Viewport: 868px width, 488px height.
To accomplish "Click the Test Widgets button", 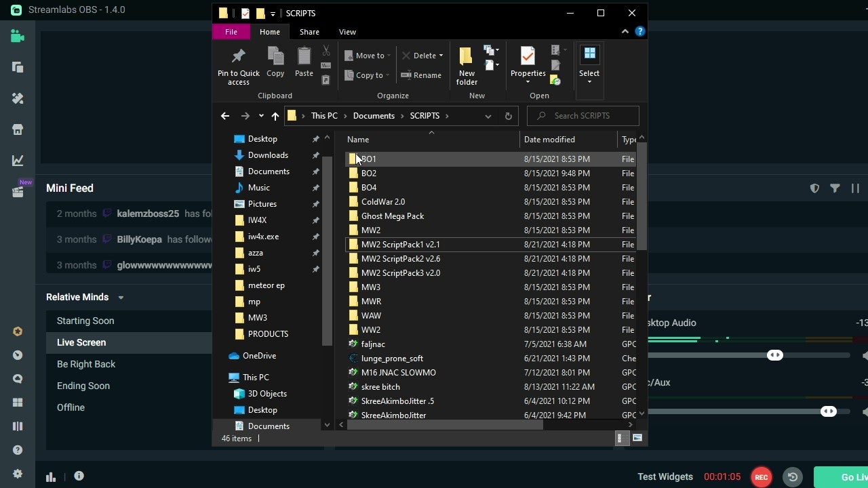I will pos(665,477).
